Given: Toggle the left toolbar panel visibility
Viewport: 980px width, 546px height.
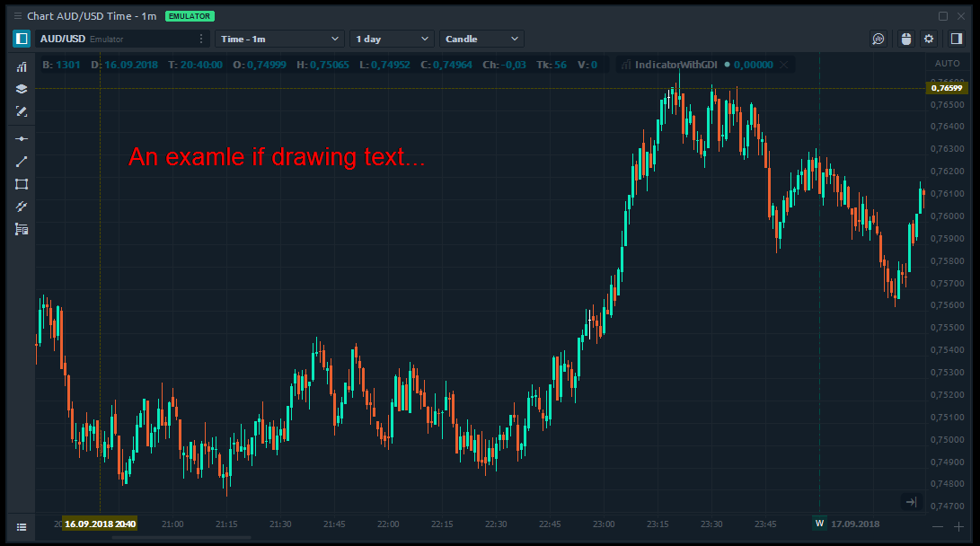Looking at the screenshot, I should point(21,39).
